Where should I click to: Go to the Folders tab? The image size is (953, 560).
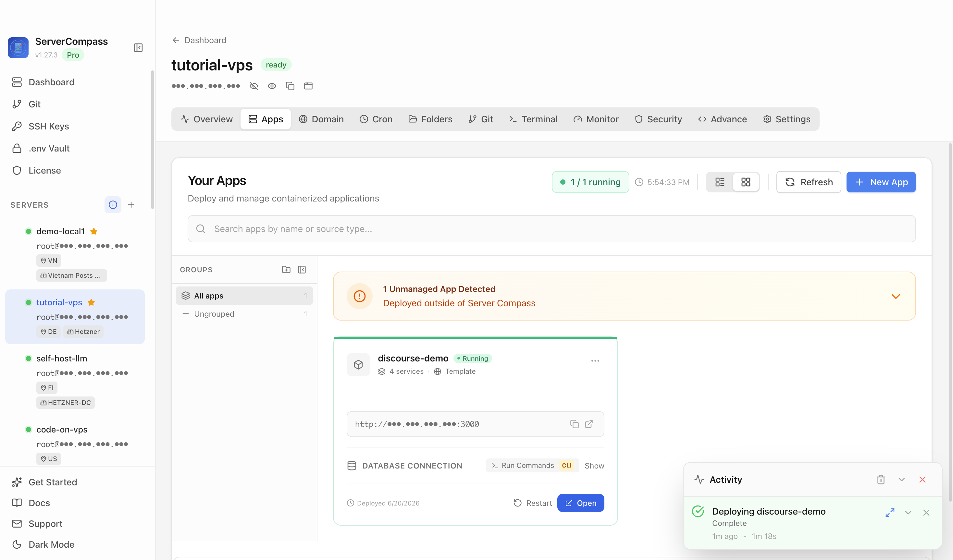click(x=430, y=119)
